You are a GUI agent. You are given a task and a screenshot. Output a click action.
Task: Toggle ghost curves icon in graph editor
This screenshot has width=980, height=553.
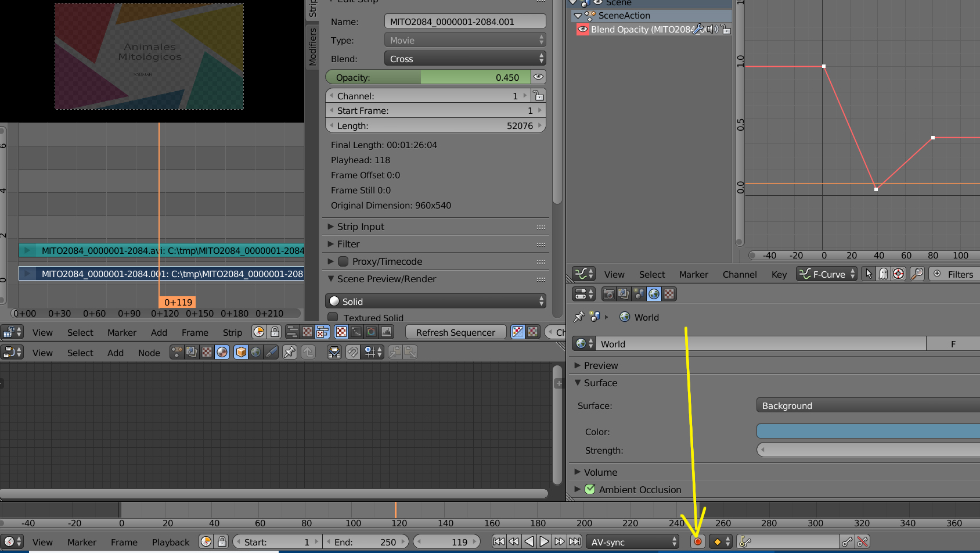(883, 274)
